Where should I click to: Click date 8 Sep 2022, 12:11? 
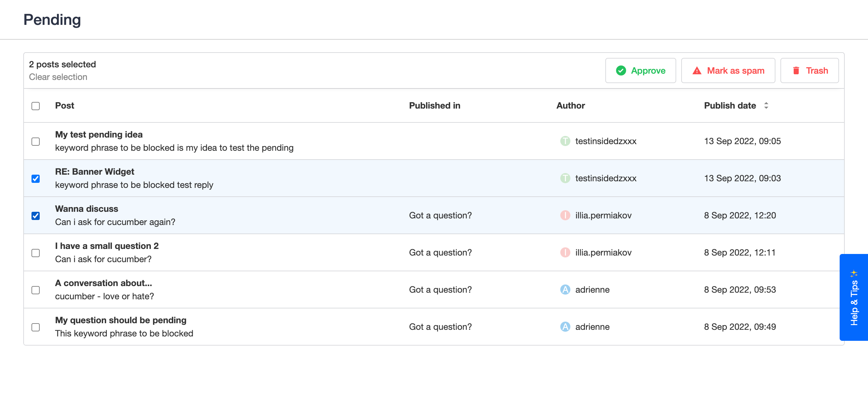pyautogui.click(x=740, y=252)
